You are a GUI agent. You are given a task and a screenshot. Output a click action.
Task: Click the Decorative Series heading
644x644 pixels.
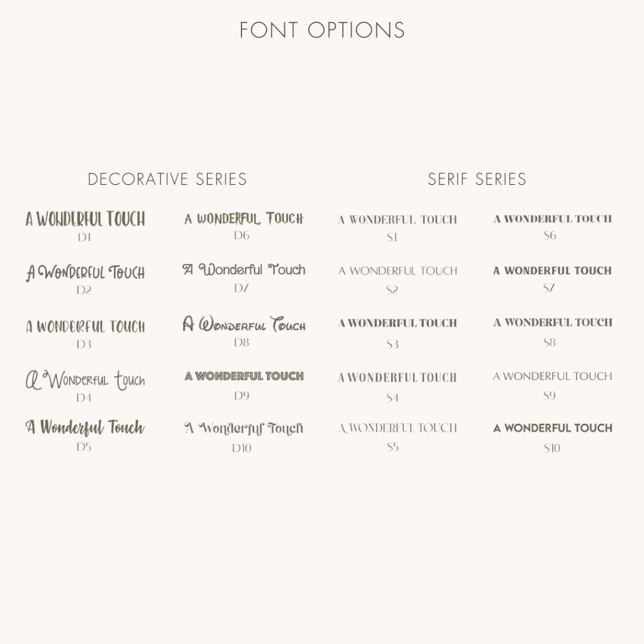(x=167, y=179)
